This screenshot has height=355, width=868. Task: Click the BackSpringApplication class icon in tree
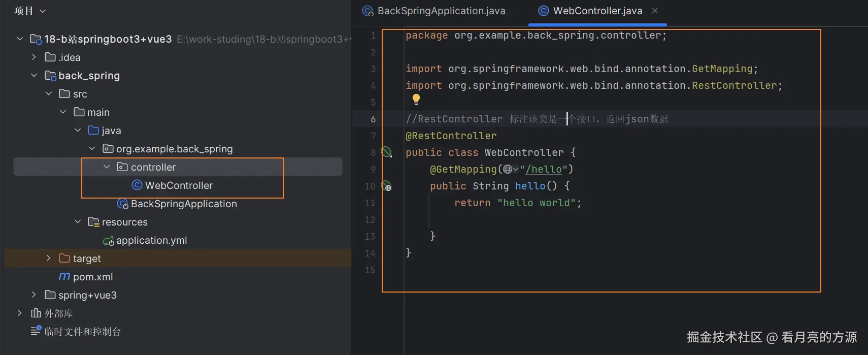coord(123,204)
